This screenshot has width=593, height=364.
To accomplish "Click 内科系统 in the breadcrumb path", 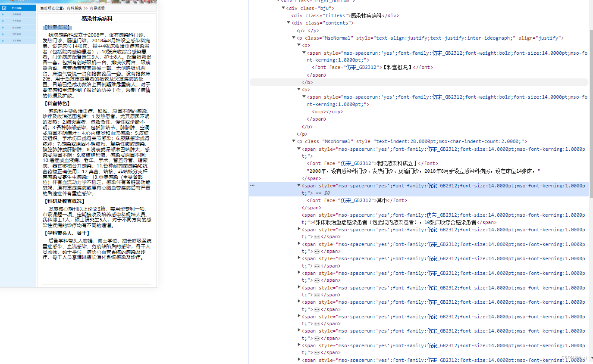I will tap(75, 8).
